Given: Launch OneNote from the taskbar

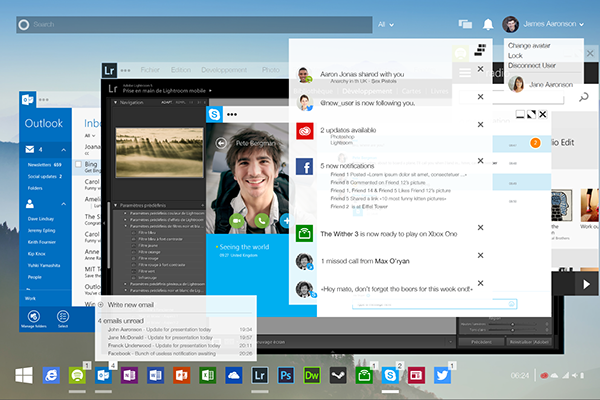Looking at the screenshot, I should [129, 375].
